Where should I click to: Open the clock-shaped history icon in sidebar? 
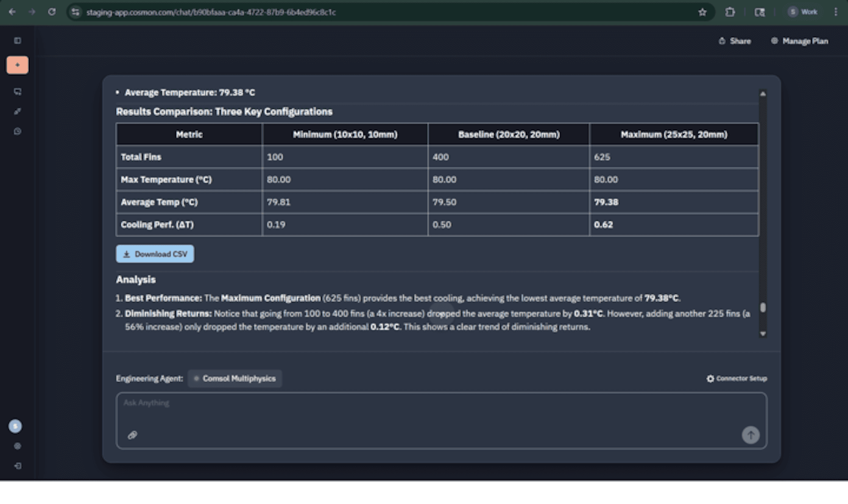(17, 131)
